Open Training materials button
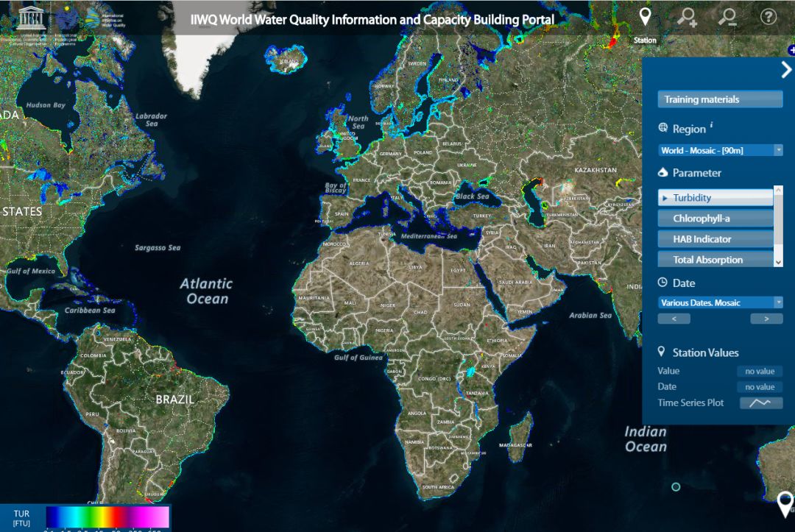The height and width of the screenshot is (532, 795). (720, 99)
